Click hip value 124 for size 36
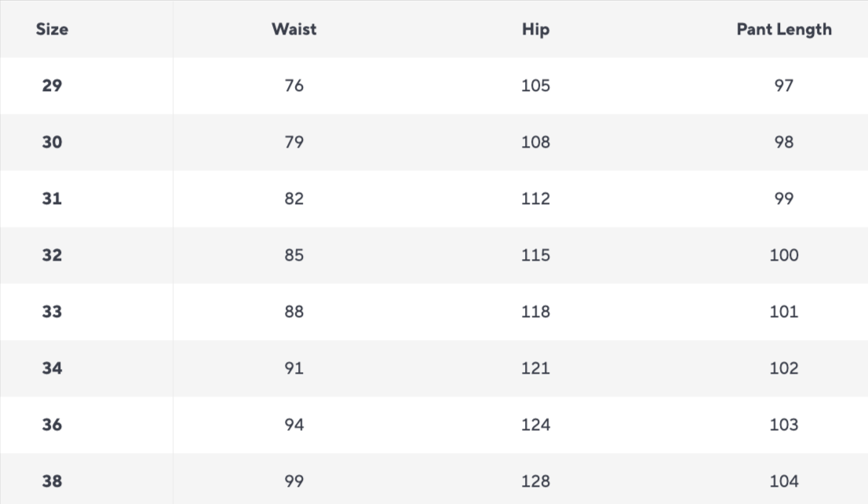This screenshot has height=504, width=868. (x=535, y=425)
